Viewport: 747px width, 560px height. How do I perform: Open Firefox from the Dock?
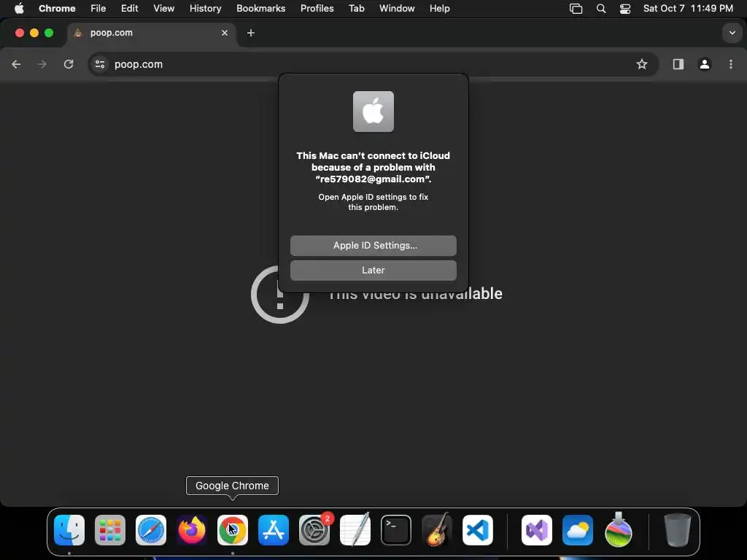pos(192,530)
